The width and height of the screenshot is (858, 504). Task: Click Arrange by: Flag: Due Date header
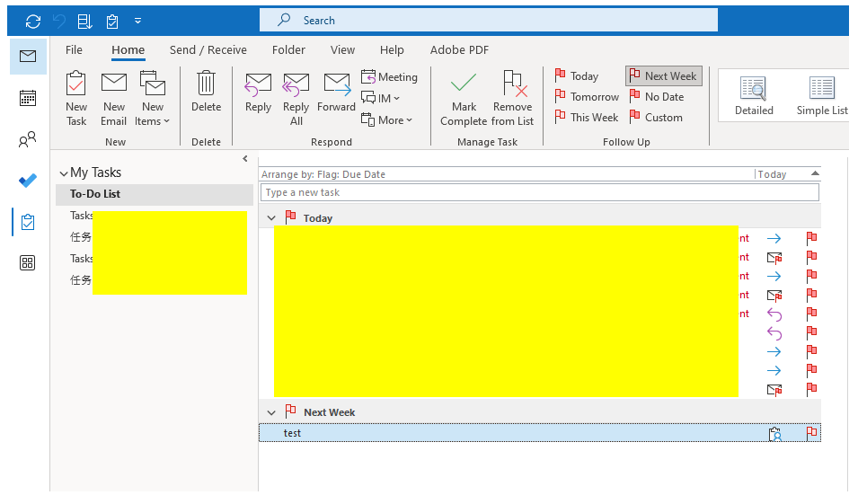point(323,174)
